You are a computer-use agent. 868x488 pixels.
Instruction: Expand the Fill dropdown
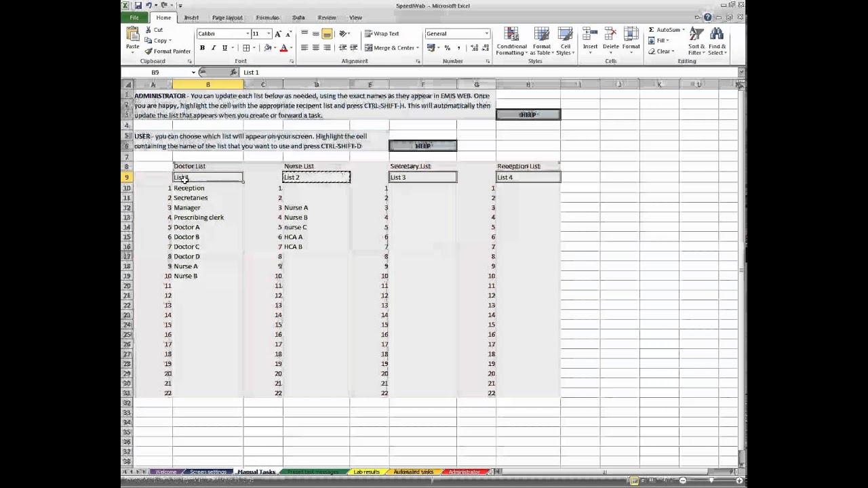point(669,41)
